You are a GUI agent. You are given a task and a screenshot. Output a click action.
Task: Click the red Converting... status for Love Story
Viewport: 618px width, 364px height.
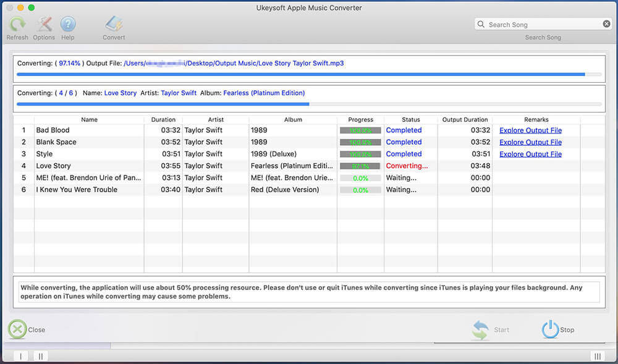click(407, 166)
